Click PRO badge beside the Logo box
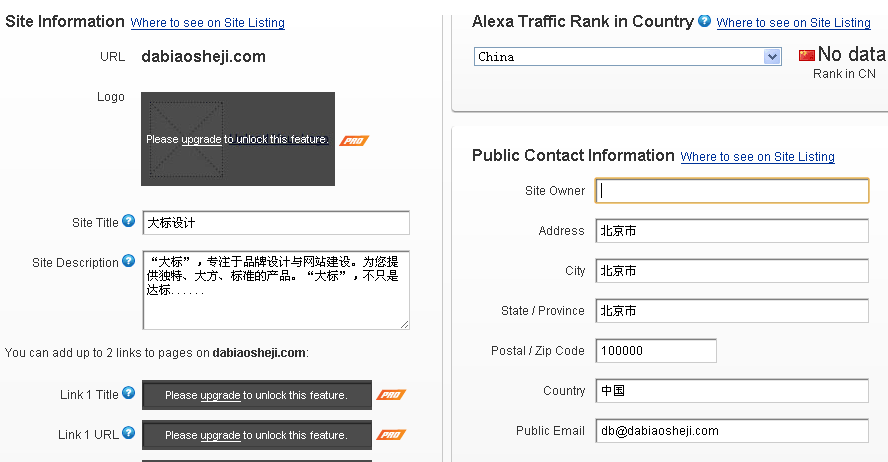Screen dimensions: 888x462 [354, 140]
